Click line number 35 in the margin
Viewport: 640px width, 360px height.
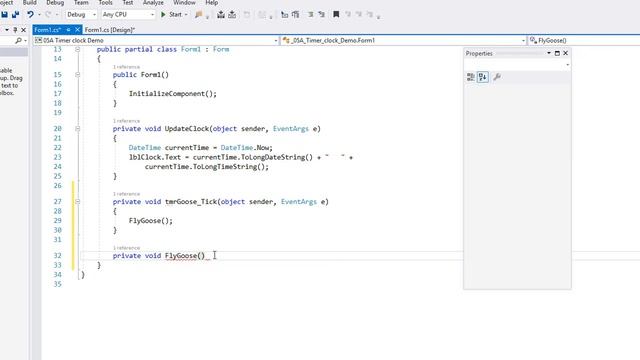click(x=57, y=284)
